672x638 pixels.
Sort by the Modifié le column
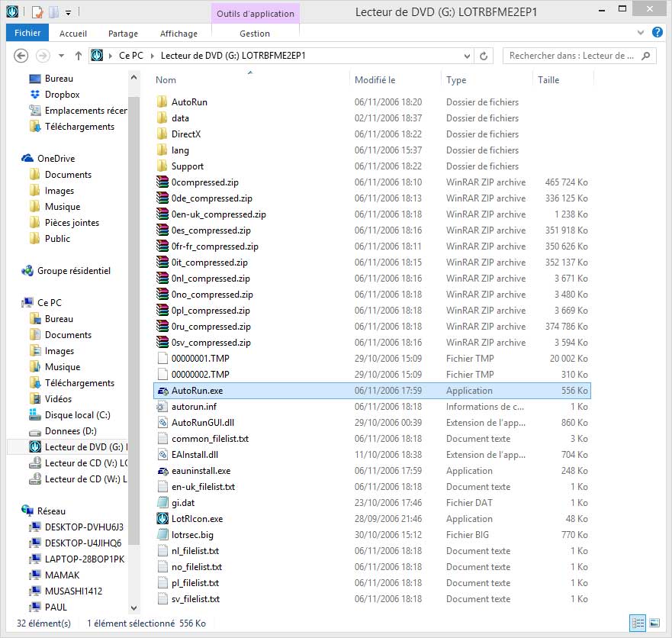tap(375, 79)
